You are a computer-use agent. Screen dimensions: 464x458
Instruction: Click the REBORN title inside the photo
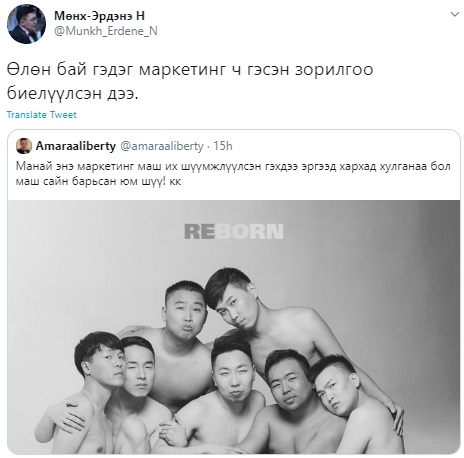(x=234, y=231)
